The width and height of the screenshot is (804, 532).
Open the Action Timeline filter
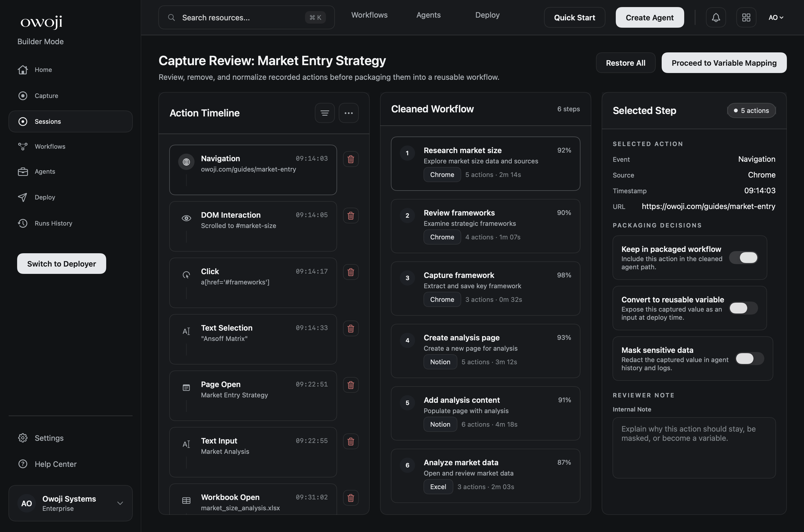tap(325, 113)
